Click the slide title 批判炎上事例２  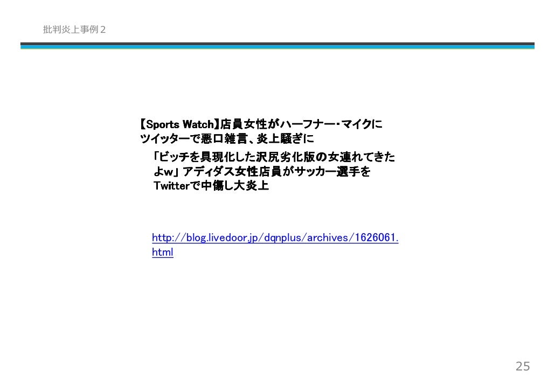(74, 30)
